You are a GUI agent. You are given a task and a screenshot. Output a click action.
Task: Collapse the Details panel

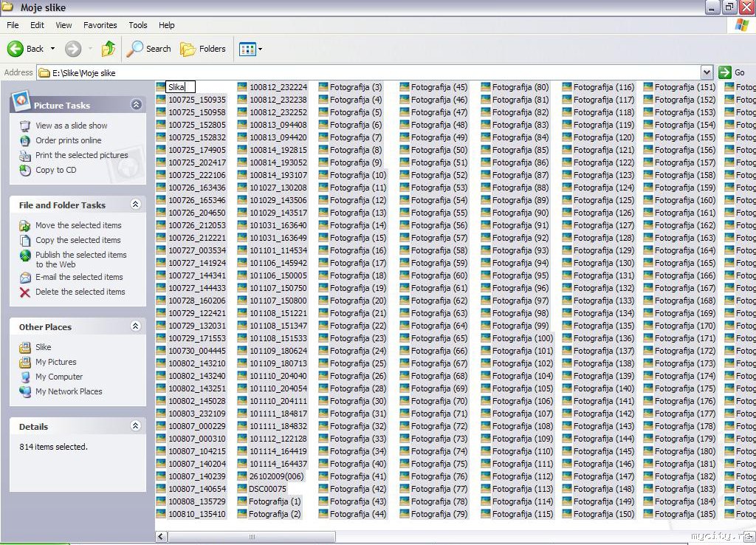click(136, 426)
